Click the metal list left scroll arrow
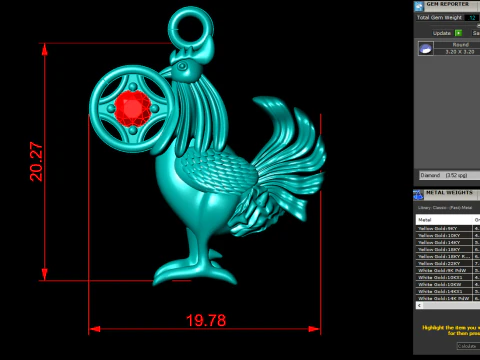The width and height of the screenshot is (480, 360). click(419, 306)
